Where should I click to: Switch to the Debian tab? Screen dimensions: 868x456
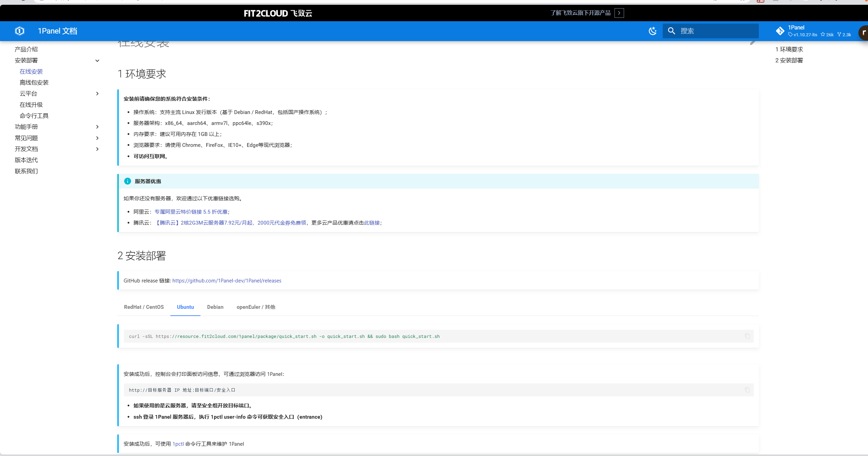tap(215, 307)
